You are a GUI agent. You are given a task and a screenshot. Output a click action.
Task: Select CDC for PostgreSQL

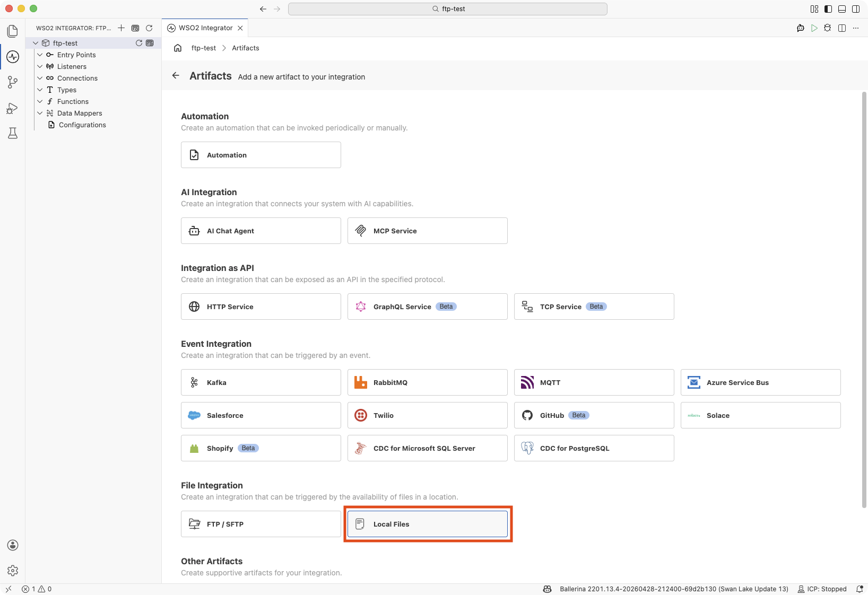594,448
